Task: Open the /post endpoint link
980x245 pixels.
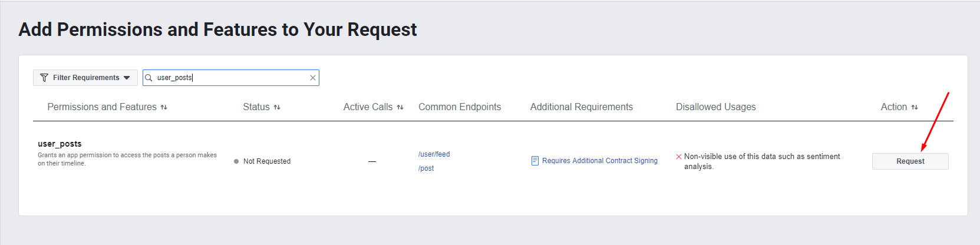Action: point(426,168)
